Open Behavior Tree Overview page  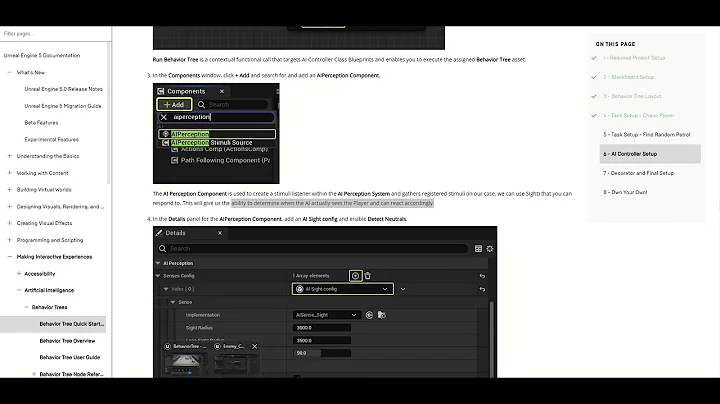click(68, 341)
